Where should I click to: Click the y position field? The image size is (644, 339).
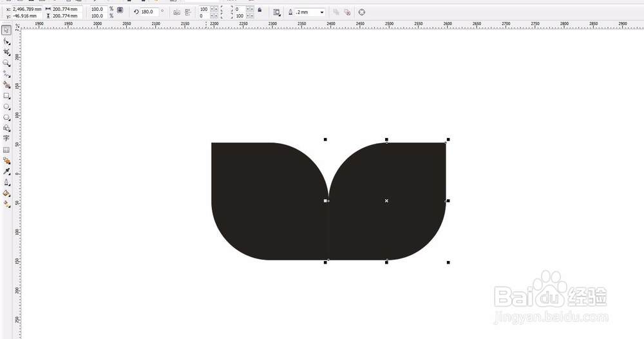pos(27,15)
